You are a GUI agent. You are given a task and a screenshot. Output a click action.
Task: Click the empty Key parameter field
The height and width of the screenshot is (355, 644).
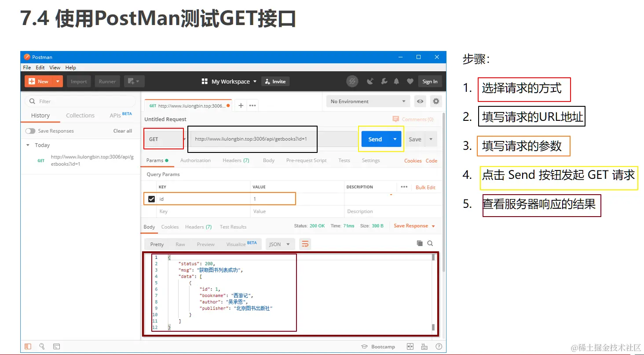tap(204, 211)
